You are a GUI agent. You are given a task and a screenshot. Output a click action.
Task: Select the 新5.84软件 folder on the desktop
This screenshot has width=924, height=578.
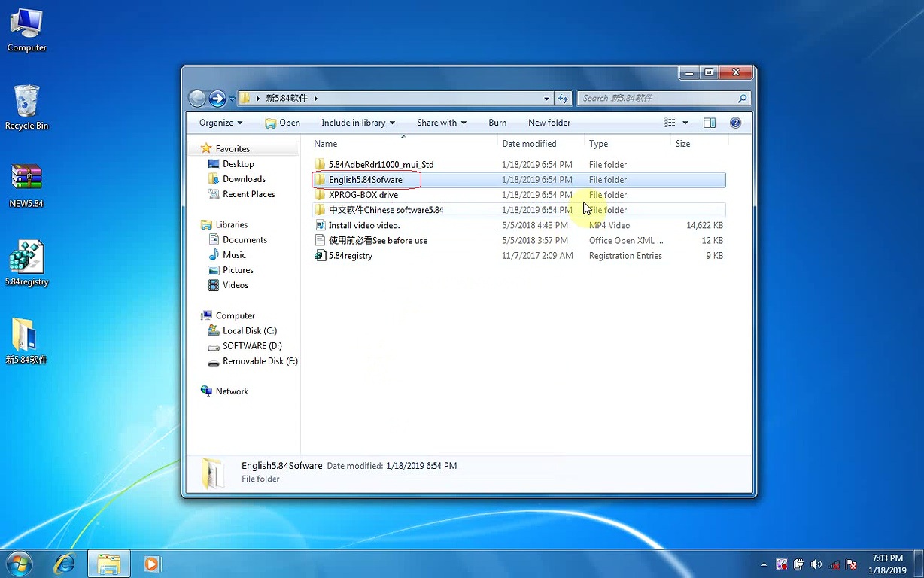click(x=26, y=341)
